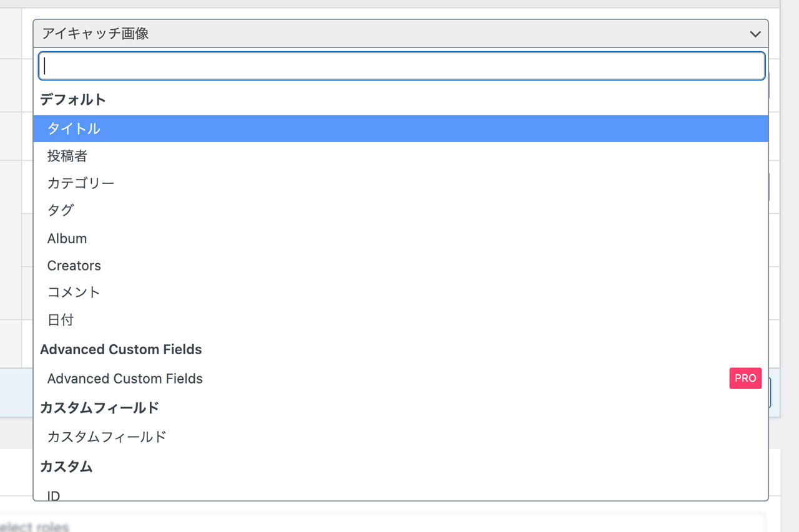Viewport: 799px width, 532px height.
Task: Click the カスタム group heading
Action: 66,466
